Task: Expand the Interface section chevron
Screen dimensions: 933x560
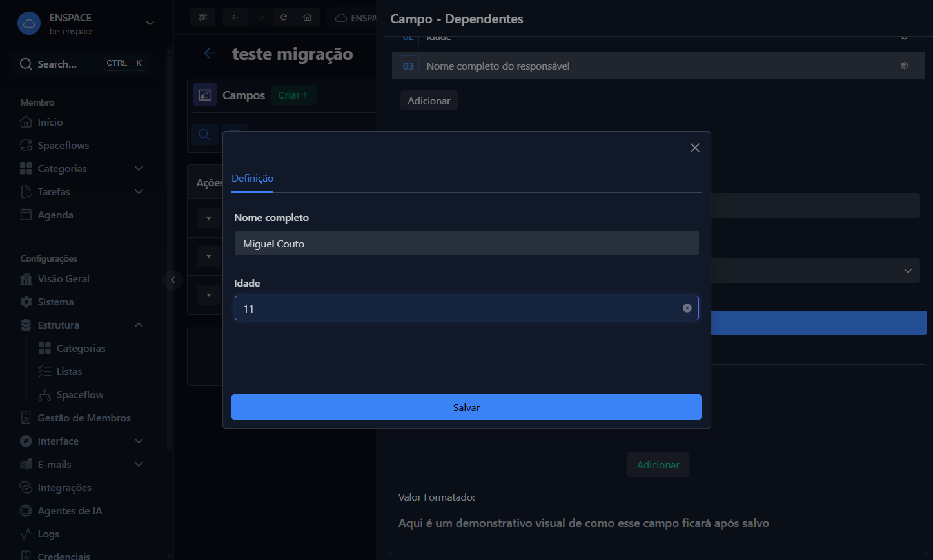Action: [139, 441]
